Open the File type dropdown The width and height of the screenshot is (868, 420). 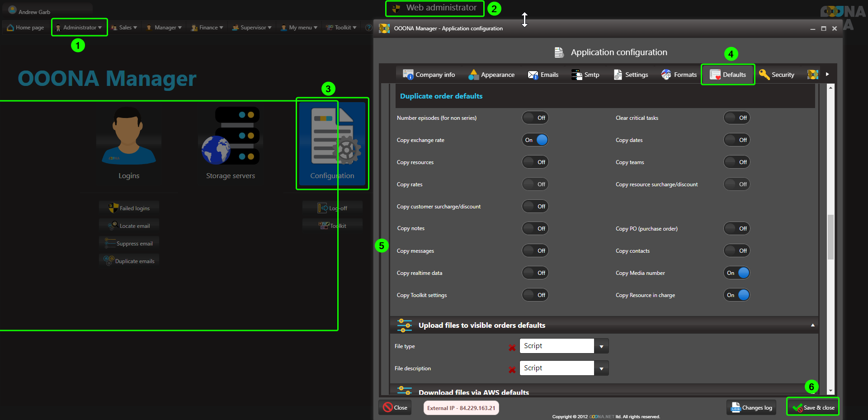pyautogui.click(x=601, y=346)
